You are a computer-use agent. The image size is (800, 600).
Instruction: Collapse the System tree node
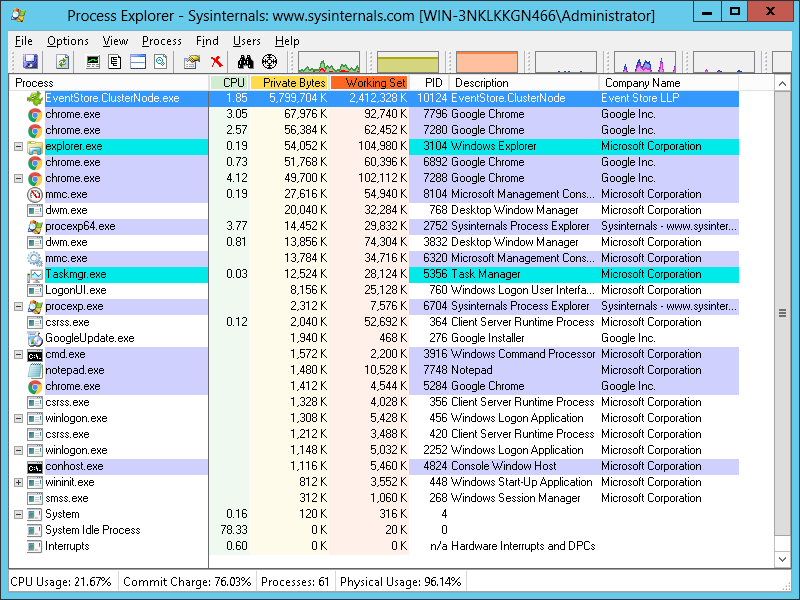tap(18, 514)
